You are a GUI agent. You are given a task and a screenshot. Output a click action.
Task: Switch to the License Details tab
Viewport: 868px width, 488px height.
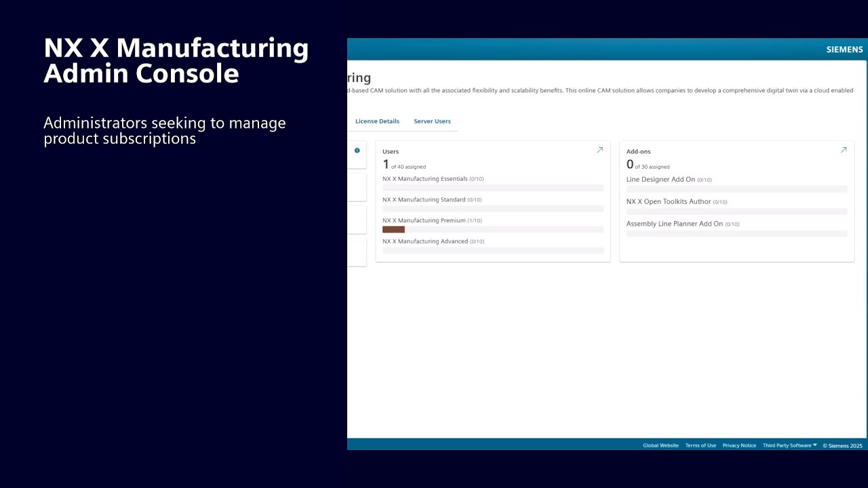point(377,121)
